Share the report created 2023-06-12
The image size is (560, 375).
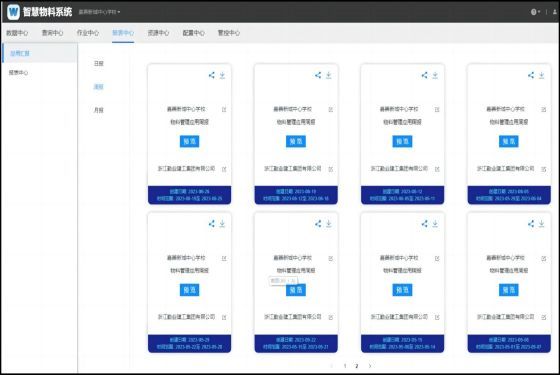click(424, 75)
